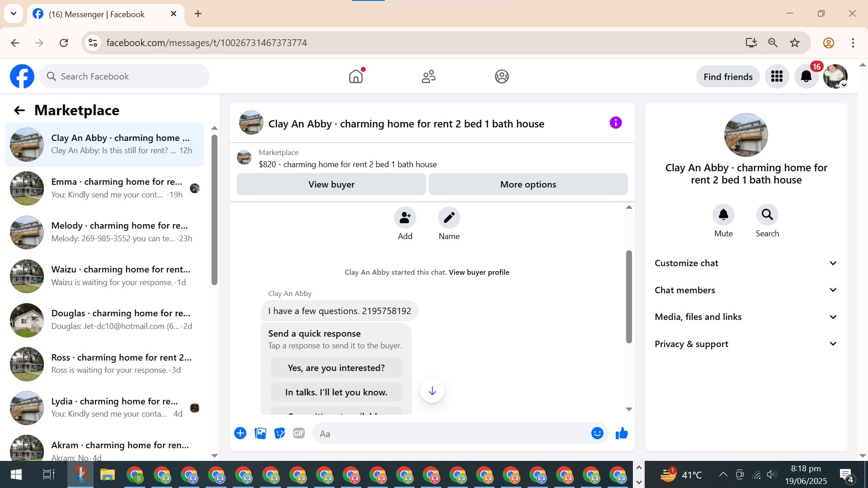Open notifications bell with 16 badge
Image resolution: width=868 pixels, height=488 pixels.
(x=806, y=76)
